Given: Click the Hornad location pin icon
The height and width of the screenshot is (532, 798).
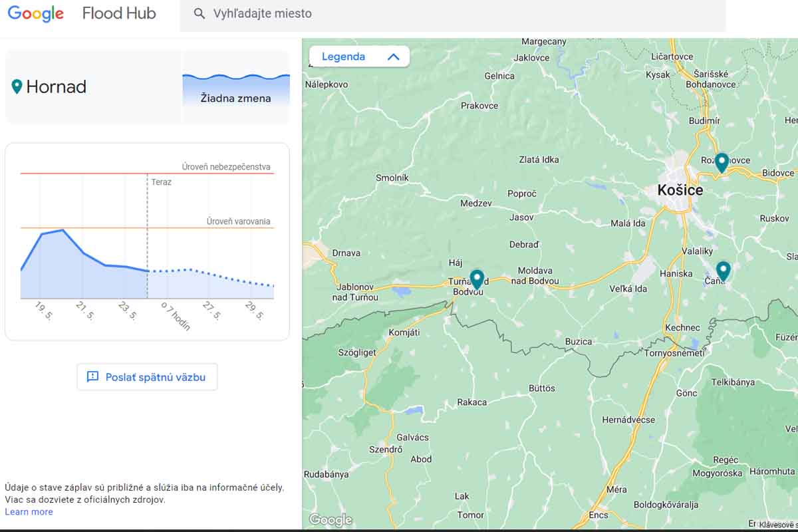Looking at the screenshot, I should point(17,86).
